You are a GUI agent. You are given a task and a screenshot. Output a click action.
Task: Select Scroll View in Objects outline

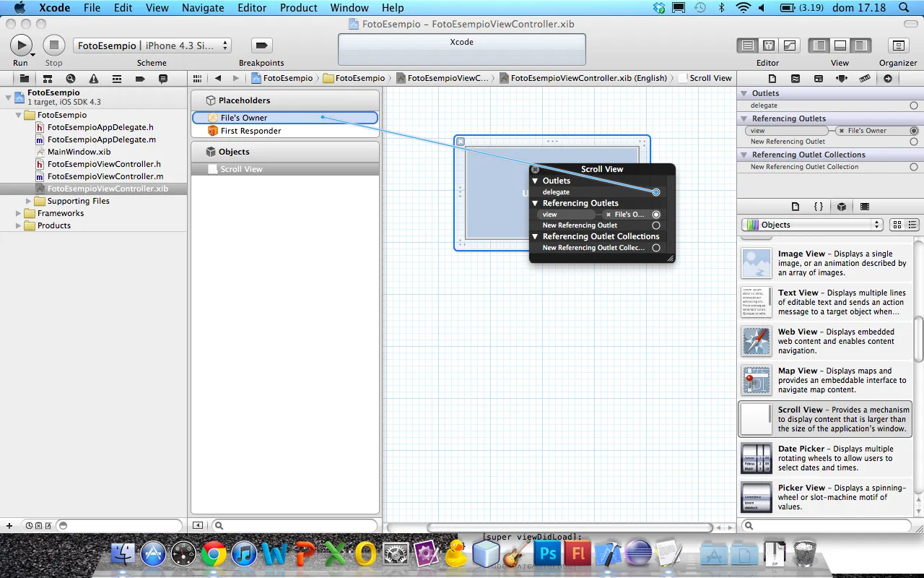click(241, 169)
